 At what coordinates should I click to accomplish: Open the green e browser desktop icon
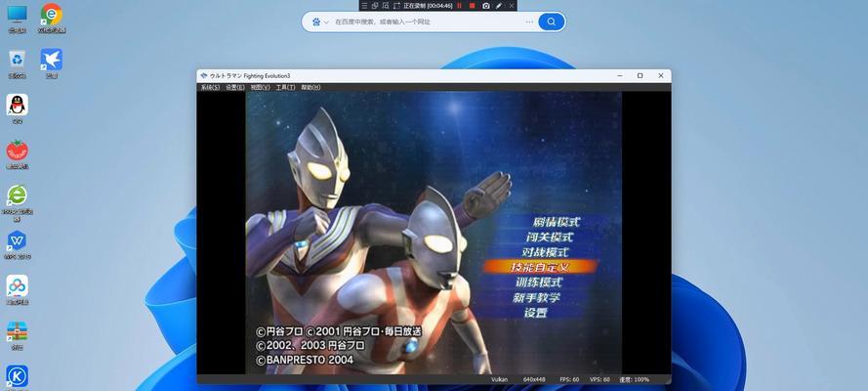(18, 203)
